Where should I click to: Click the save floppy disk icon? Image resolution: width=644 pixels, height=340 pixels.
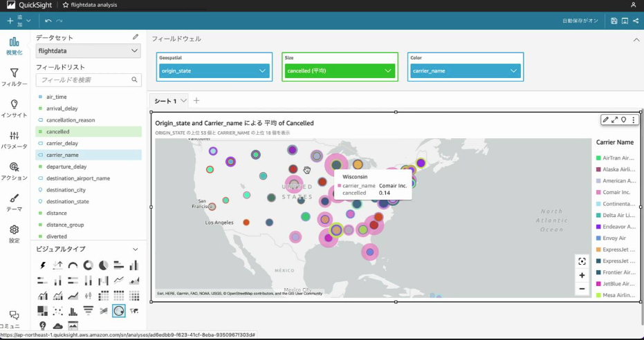[x=614, y=21]
